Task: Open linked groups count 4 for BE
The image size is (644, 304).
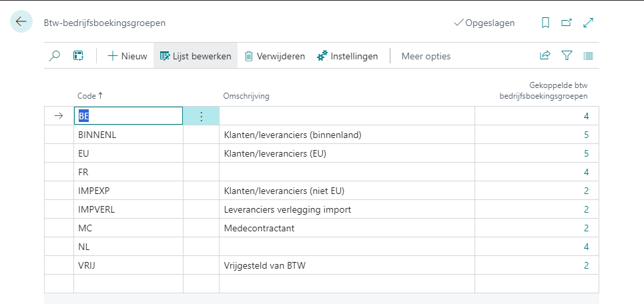Action: pos(586,116)
